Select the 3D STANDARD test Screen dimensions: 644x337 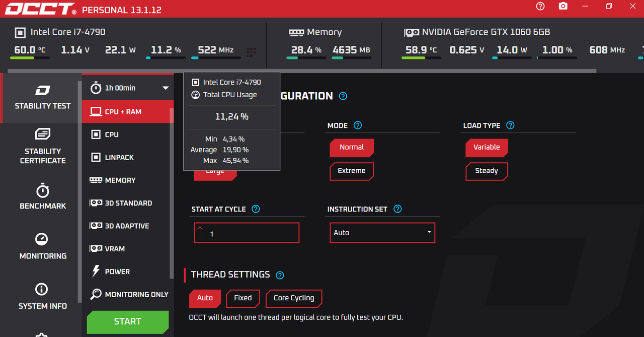(x=126, y=203)
